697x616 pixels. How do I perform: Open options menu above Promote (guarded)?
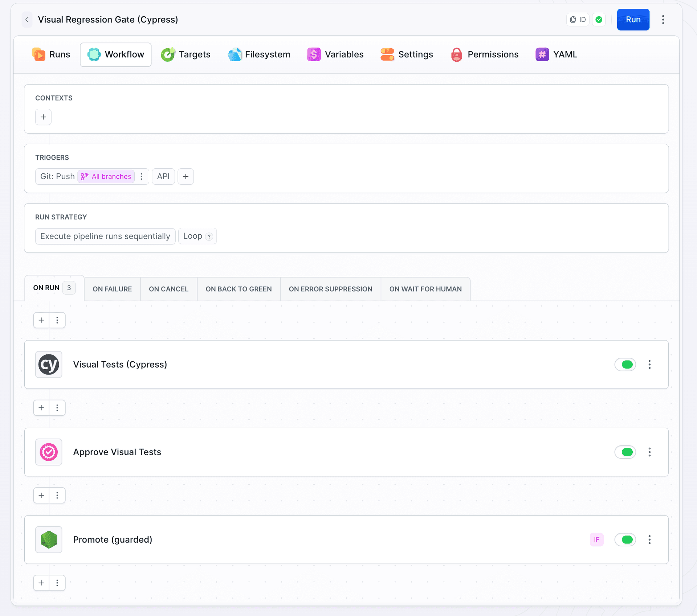pos(57,495)
